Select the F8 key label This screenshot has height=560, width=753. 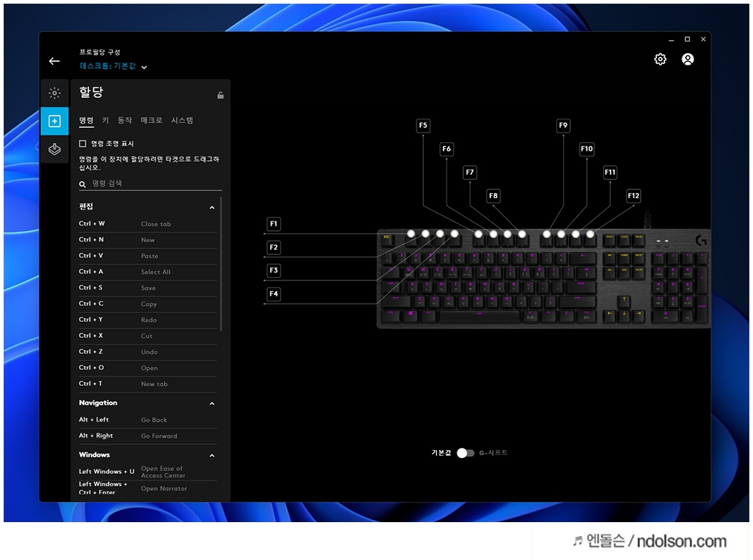493,195
